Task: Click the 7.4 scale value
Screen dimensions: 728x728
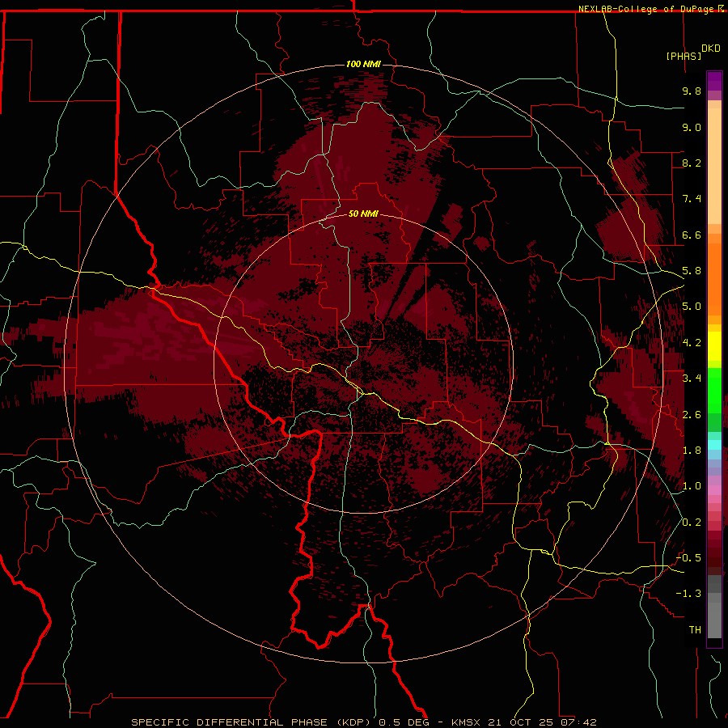Action: coord(692,199)
